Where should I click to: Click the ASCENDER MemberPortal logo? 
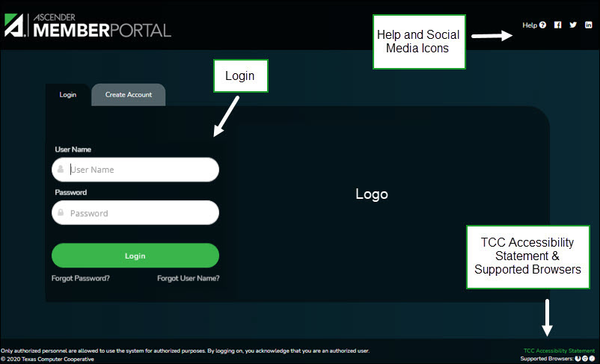(88, 25)
